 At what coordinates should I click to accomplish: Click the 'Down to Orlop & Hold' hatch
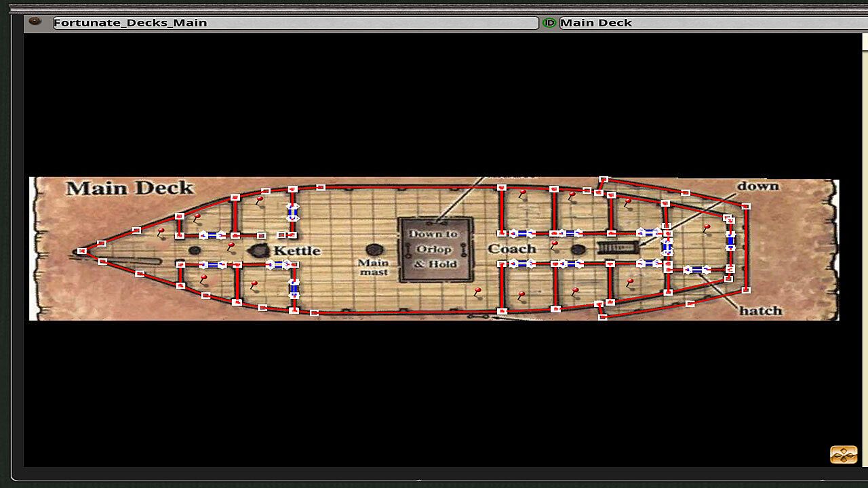point(435,249)
